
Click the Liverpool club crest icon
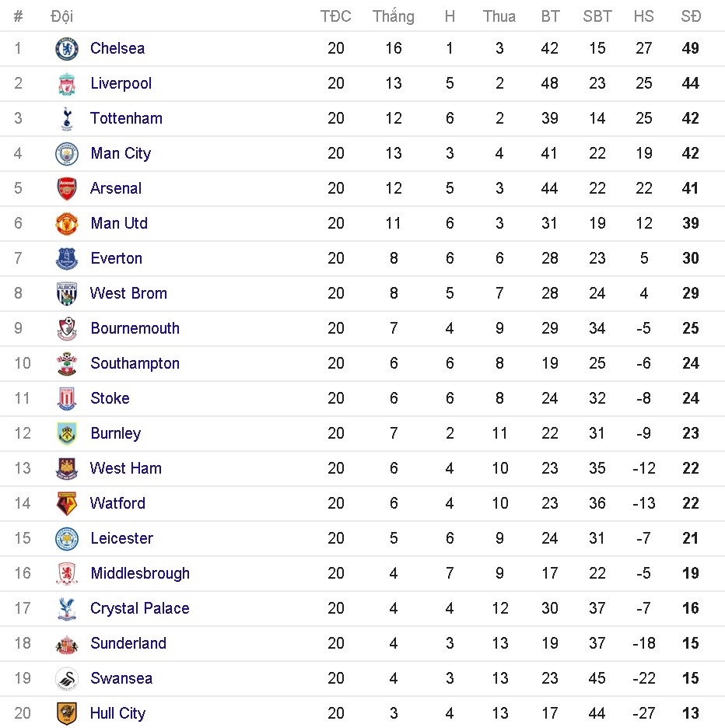coord(67,83)
